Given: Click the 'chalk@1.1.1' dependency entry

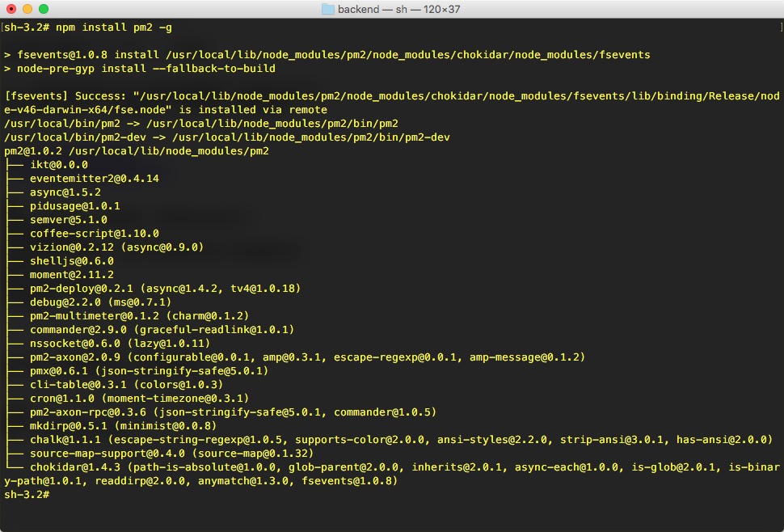Looking at the screenshot, I should pos(65,440).
